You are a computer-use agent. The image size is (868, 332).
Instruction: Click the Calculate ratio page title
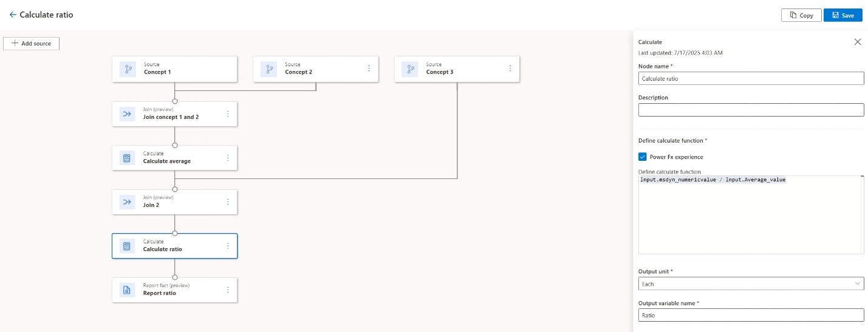point(46,15)
